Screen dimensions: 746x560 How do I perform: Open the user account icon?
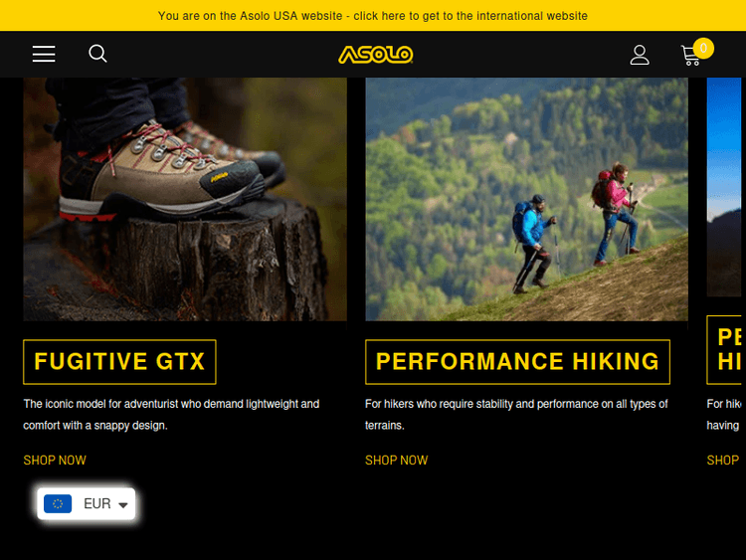point(640,55)
